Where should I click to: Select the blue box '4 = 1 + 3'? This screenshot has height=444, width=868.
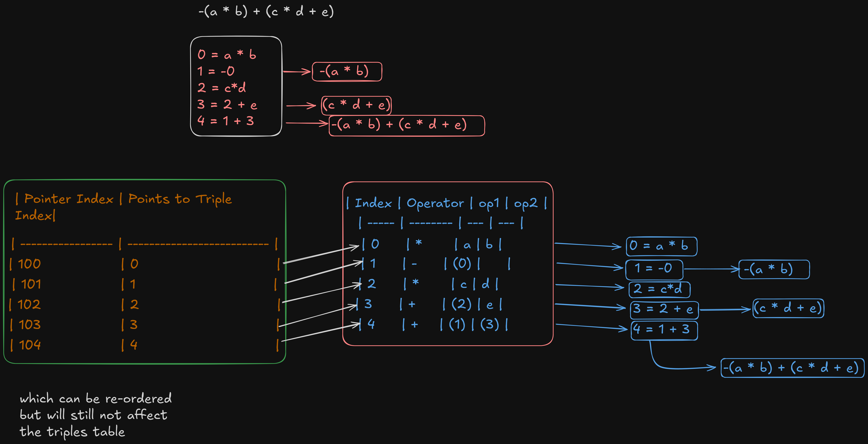coord(664,331)
